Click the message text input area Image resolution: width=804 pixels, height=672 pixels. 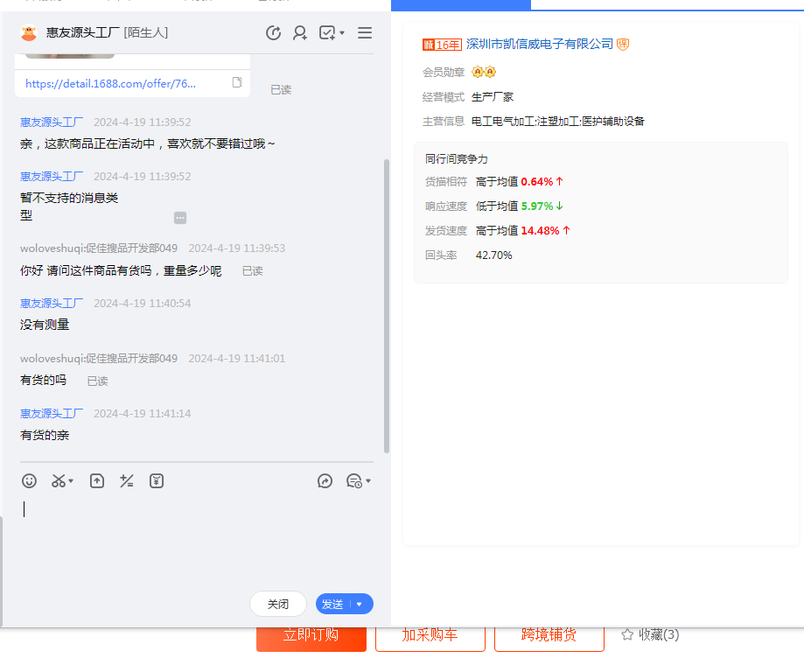[x=197, y=534]
